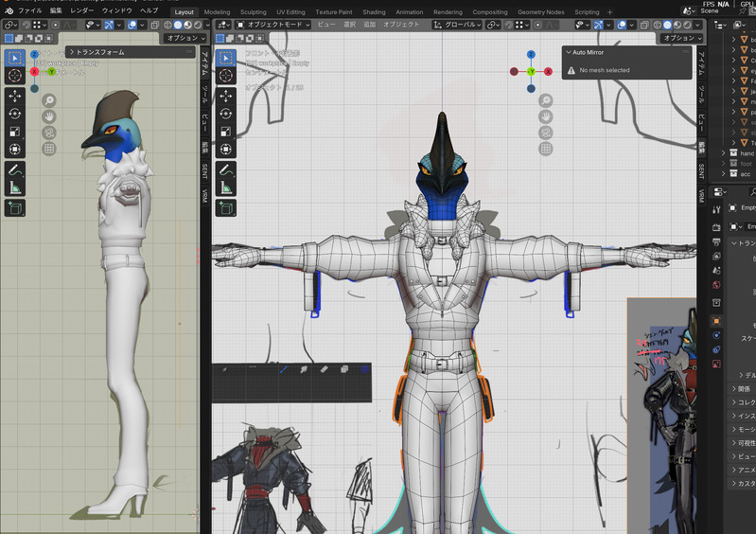
Task: Activate the 3D Cursor tool in the left viewport
Action: pyautogui.click(x=15, y=78)
